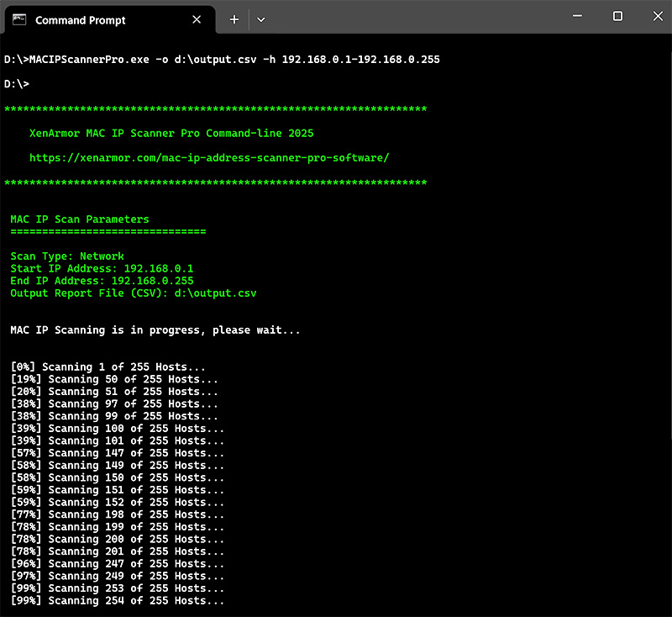Click the xenarmor.com URL in output

[x=209, y=158]
